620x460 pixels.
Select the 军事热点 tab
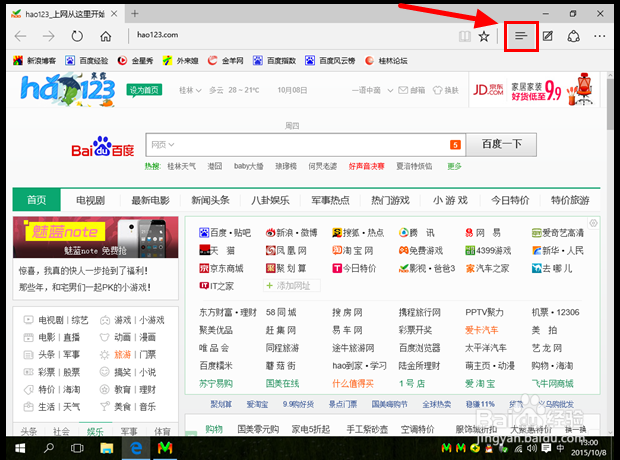[x=330, y=201]
